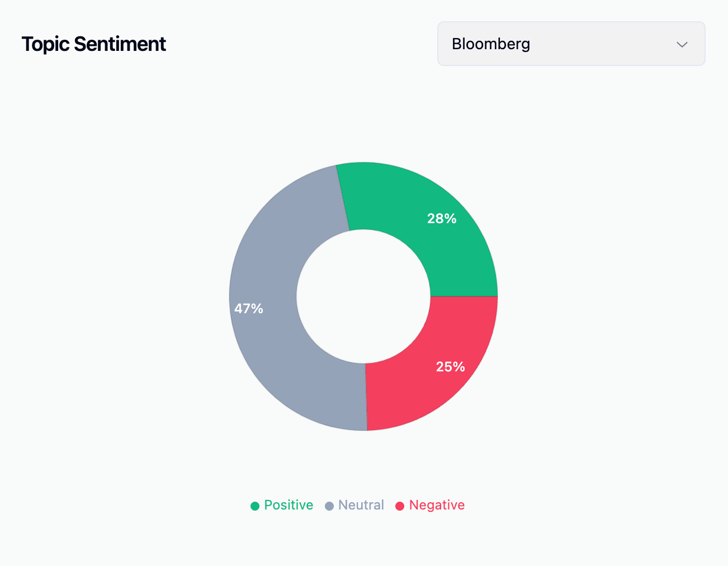Click the 28% label on the chart
The height and width of the screenshot is (566, 728).
(442, 219)
